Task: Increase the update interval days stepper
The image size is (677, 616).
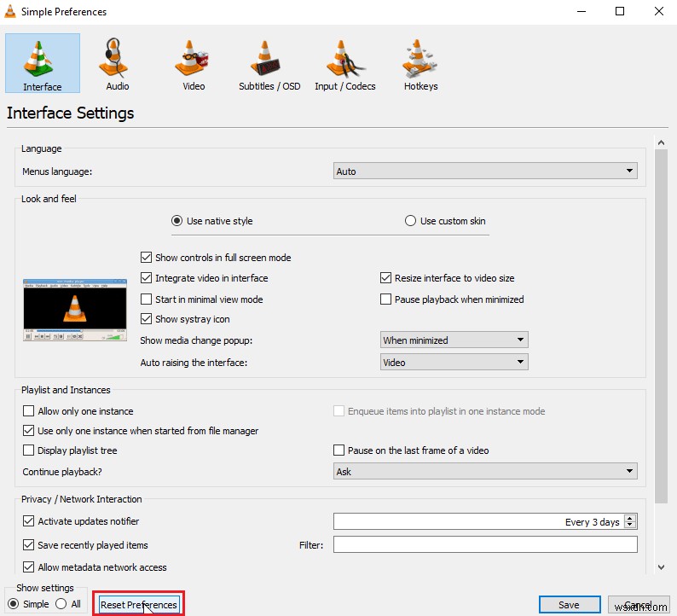Action: pos(630,518)
